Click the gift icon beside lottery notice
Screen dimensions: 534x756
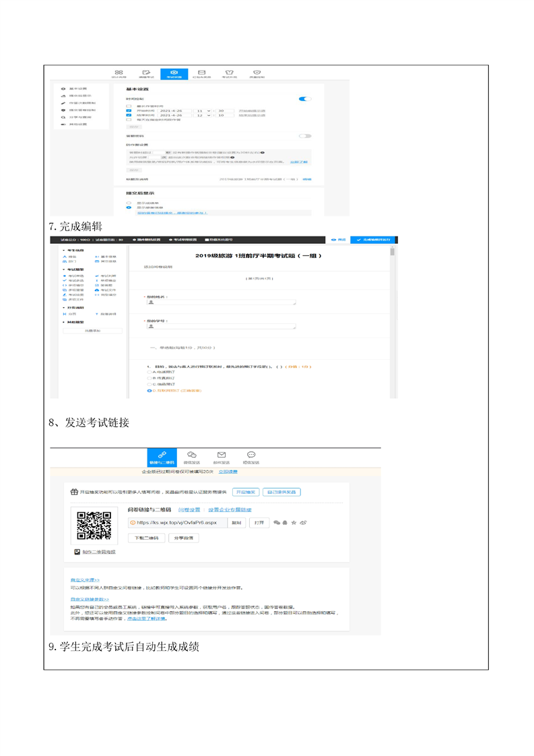pyautogui.click(x=75, y=493)
